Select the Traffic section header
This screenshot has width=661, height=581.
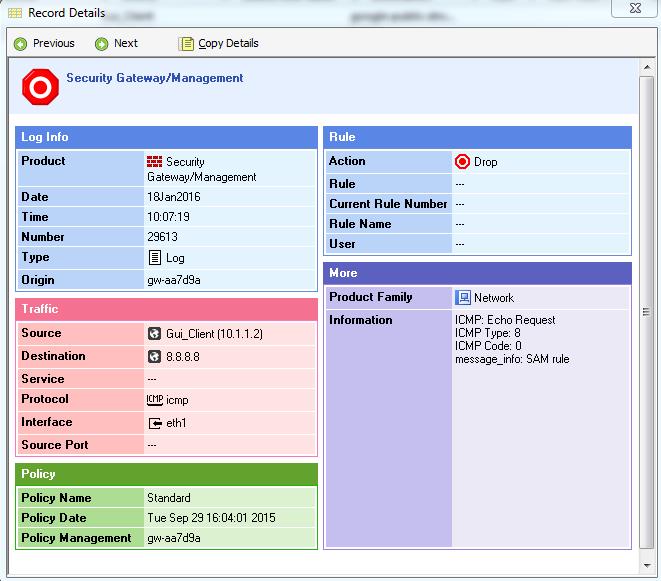[167, 310]
